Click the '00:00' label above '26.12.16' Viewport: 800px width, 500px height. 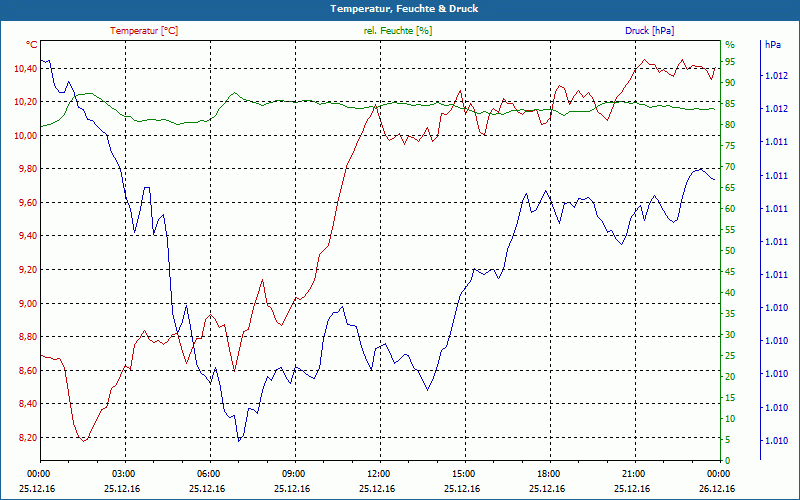tap(718, 474)
